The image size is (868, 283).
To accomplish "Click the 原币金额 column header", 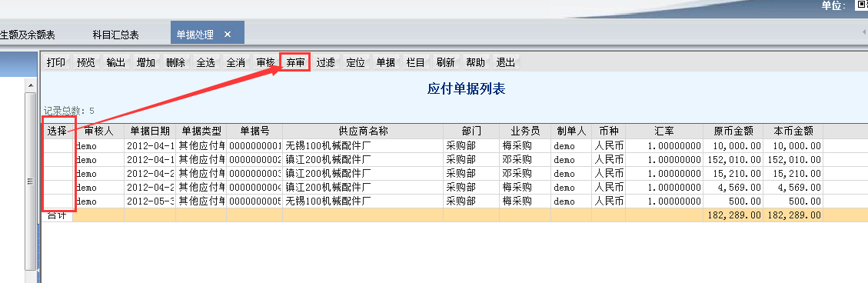I will pyautogui.click(x=733, y=132).
